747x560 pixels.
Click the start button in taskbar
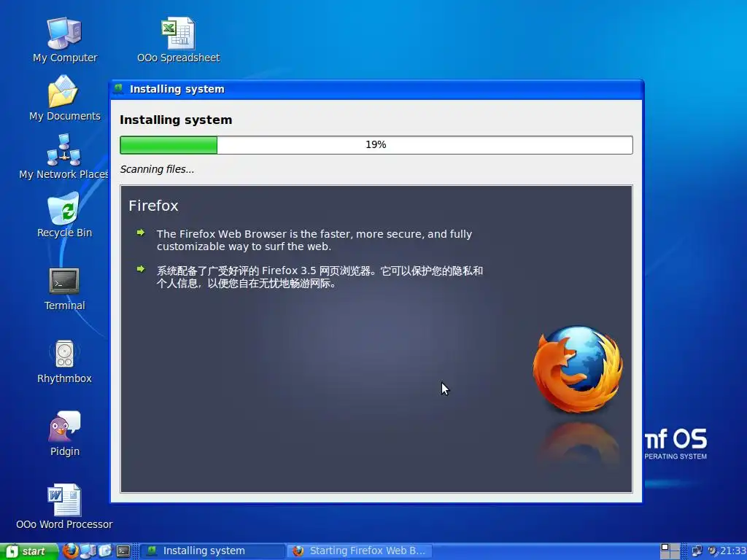pyautogui.click(x=28, y=551)
